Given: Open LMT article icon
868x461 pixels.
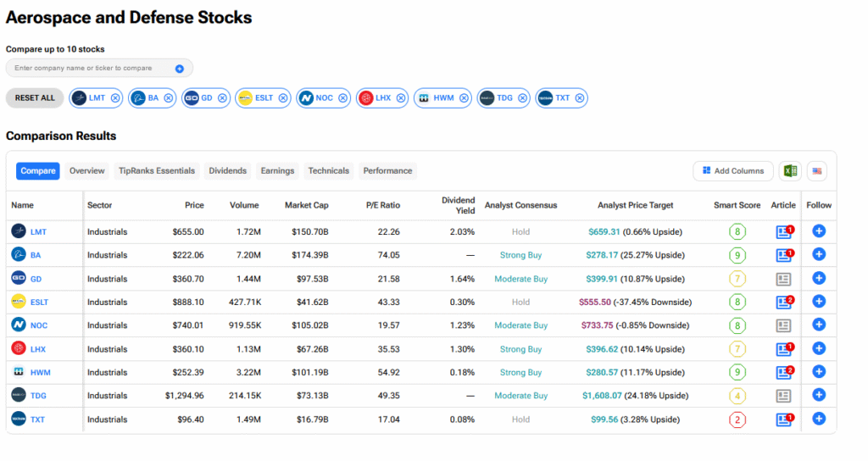Looking at the screenshot, I should [x=784, y=232].
